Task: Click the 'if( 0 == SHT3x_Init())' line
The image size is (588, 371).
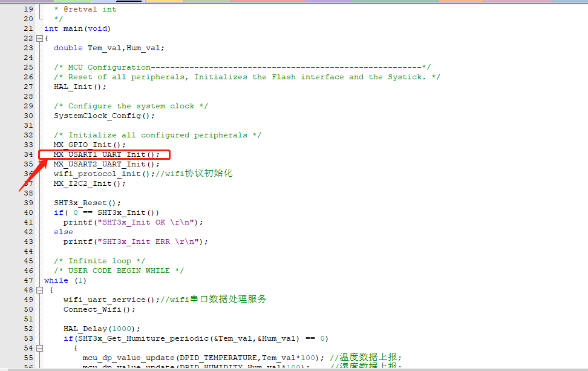Action: click(106, 212)
